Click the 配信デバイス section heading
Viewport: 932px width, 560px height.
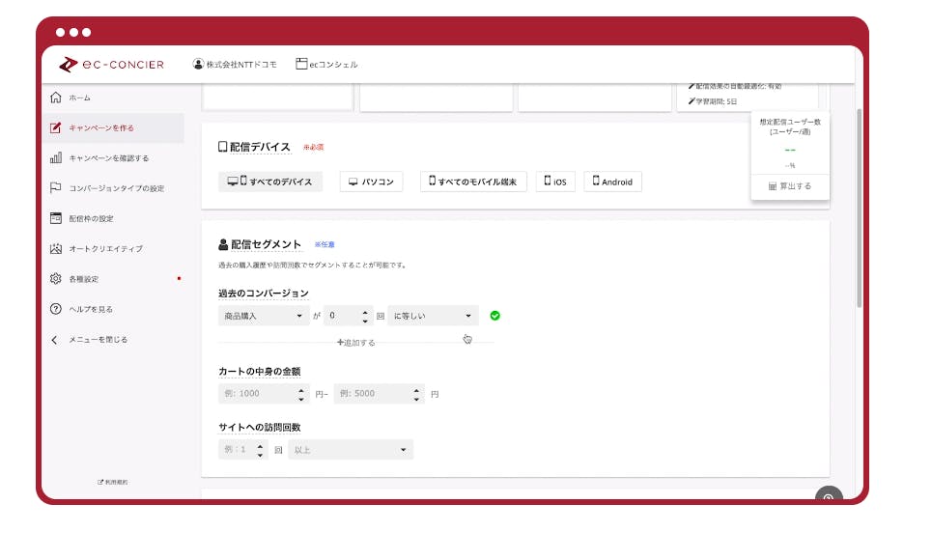click(260, 147)
